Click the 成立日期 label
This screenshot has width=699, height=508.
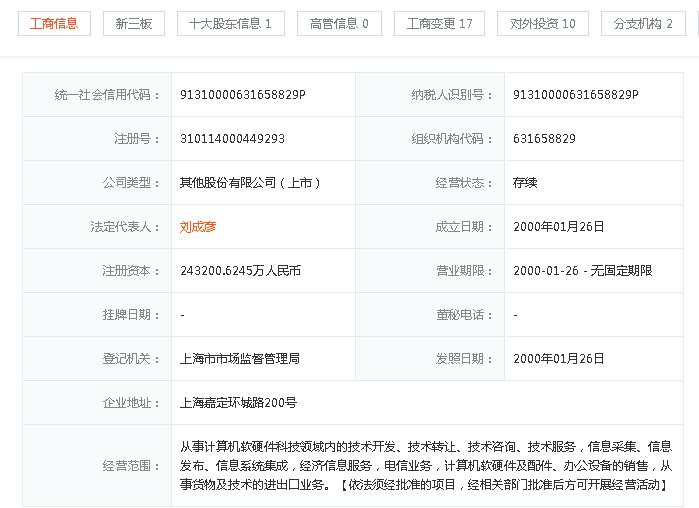coord(464,227)
